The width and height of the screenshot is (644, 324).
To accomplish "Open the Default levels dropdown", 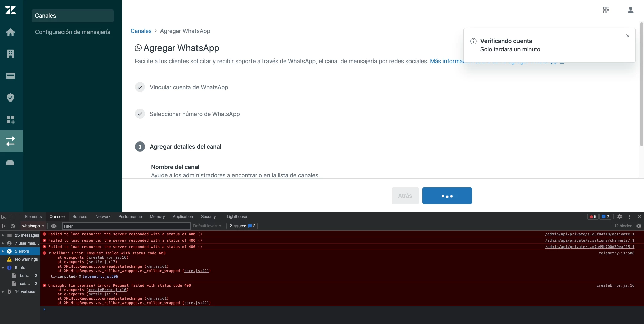I will 207,226.
